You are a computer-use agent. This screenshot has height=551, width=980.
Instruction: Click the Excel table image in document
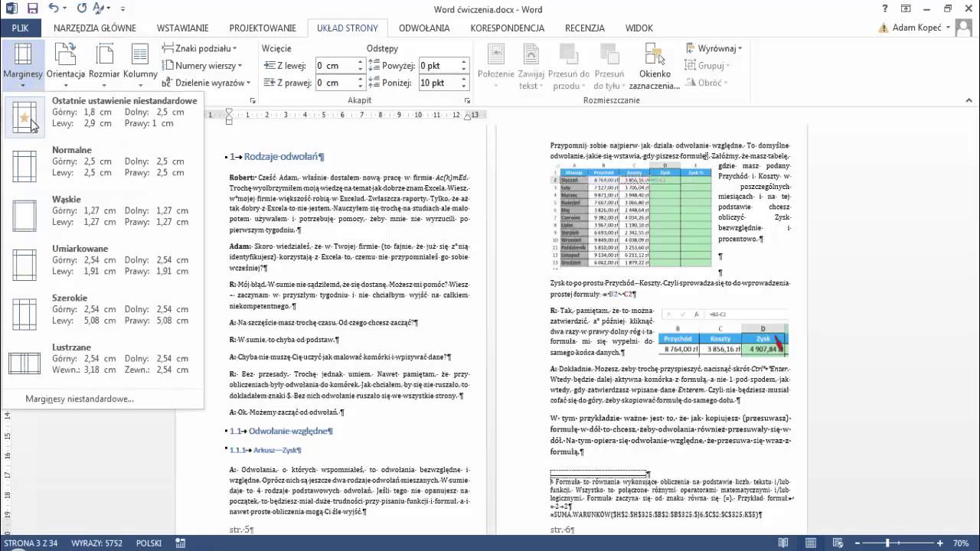[631, 214]
